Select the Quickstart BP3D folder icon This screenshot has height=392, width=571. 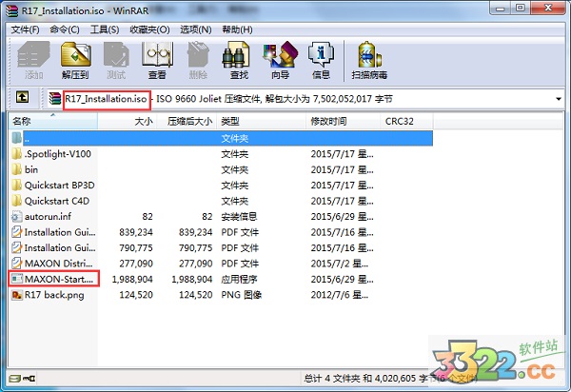(x=16, y=186)
